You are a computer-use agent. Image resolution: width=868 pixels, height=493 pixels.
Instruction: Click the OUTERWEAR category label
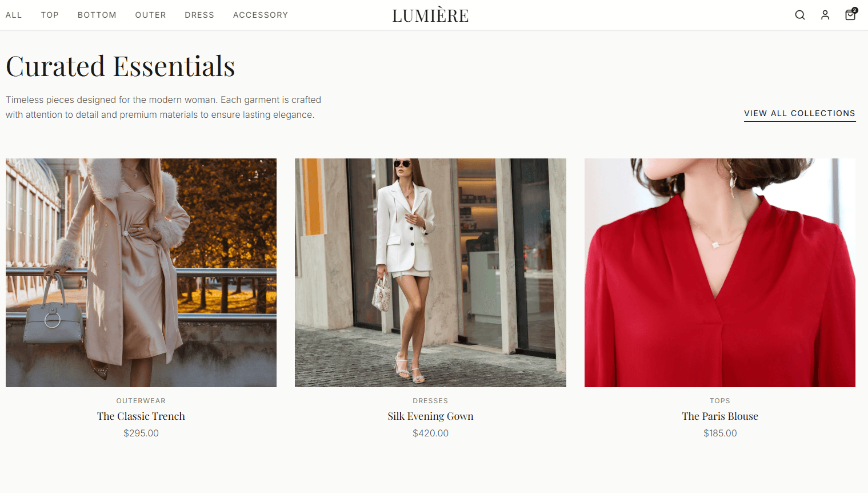(x=141, y=401)
